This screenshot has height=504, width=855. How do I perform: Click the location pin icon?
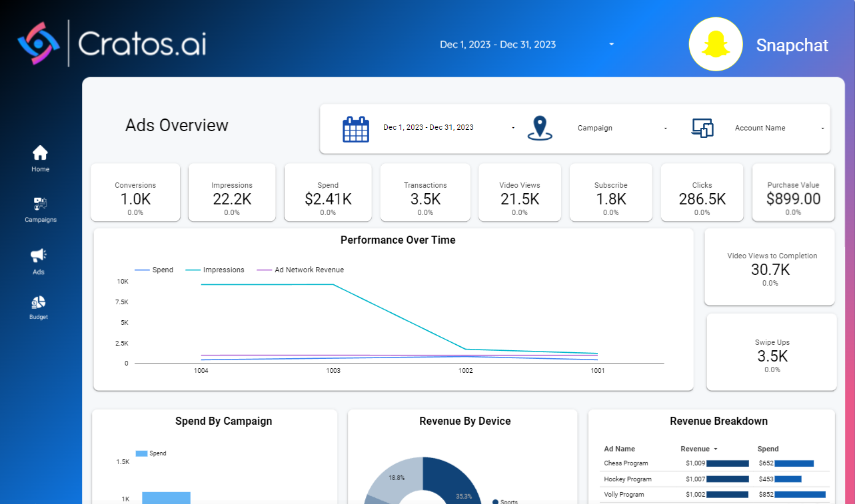[x=540, y=128]
